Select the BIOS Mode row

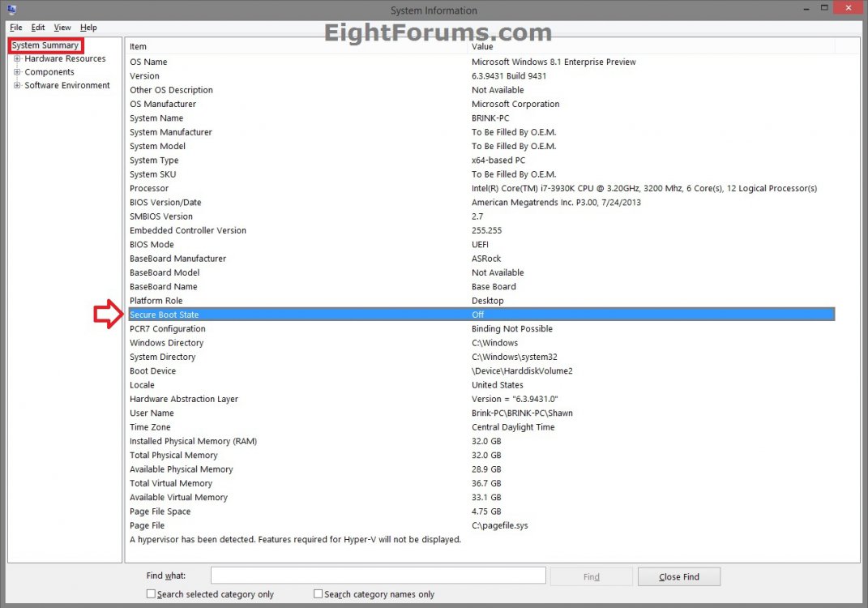tap(481, 244)
